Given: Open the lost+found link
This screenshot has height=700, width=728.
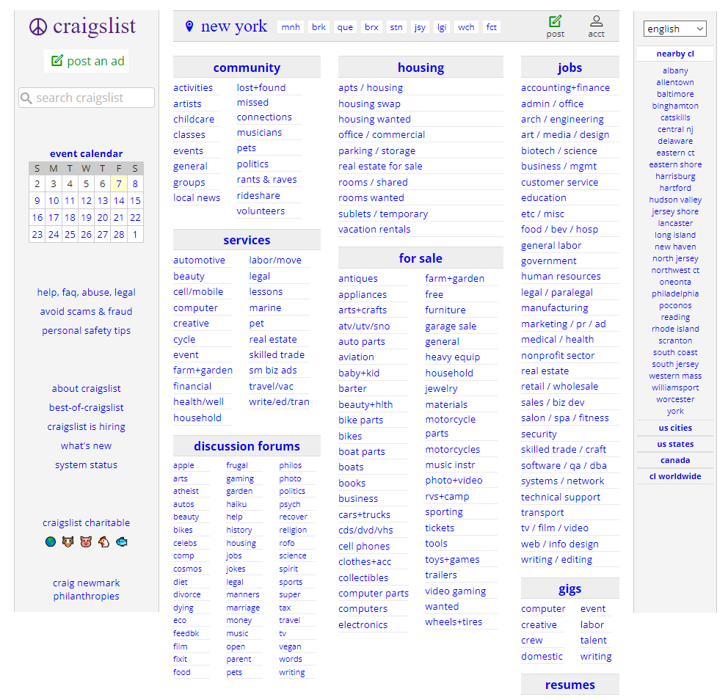Looking at the screenshot, I should [x=261, y=88].
